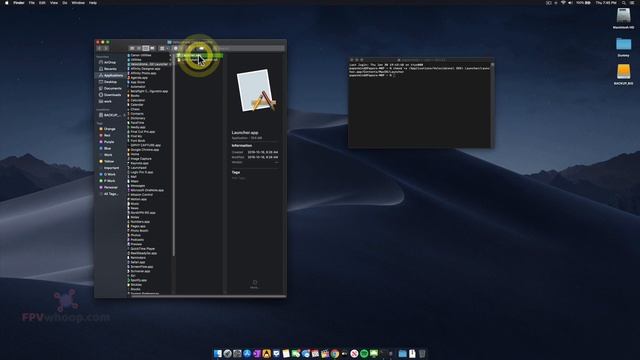The width and height of the screenshot is (640, 360).
Task: Open the Finder menu in menu bar
Action: tap(19, 3)
